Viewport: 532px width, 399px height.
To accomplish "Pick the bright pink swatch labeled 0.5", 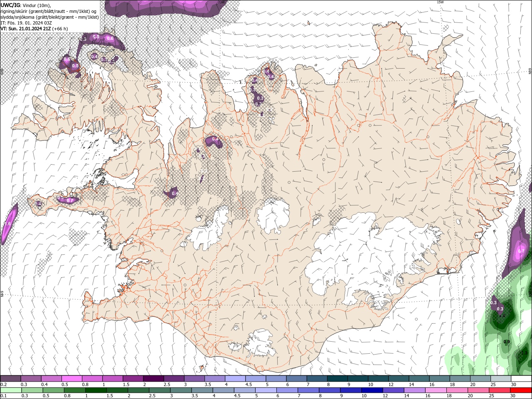I will [71, 379].
